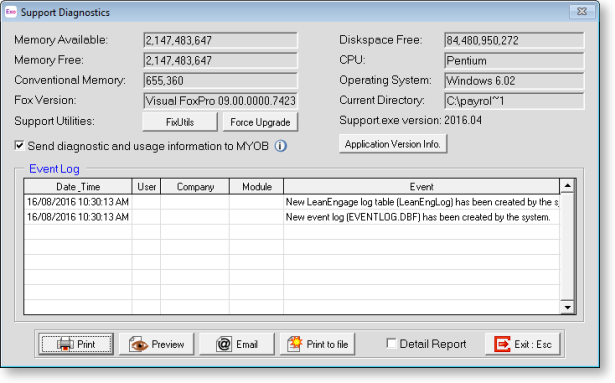Click the printer icon on Print button
Screen dimensions: 615x383
click(65, 344)
